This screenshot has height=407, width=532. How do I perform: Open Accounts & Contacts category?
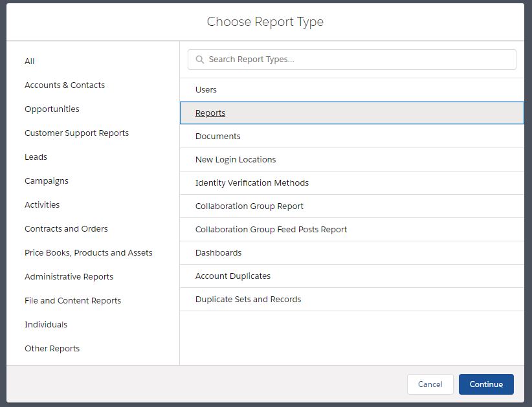(65, 85)
